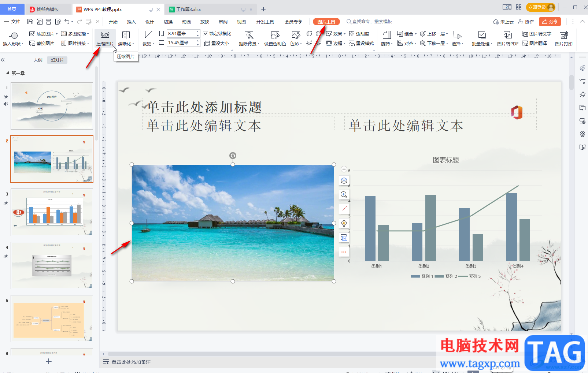Click Picture Print (图片打印)
This screenshot has width=588, height=373.
pyautogui.click(x=563, y=38)
